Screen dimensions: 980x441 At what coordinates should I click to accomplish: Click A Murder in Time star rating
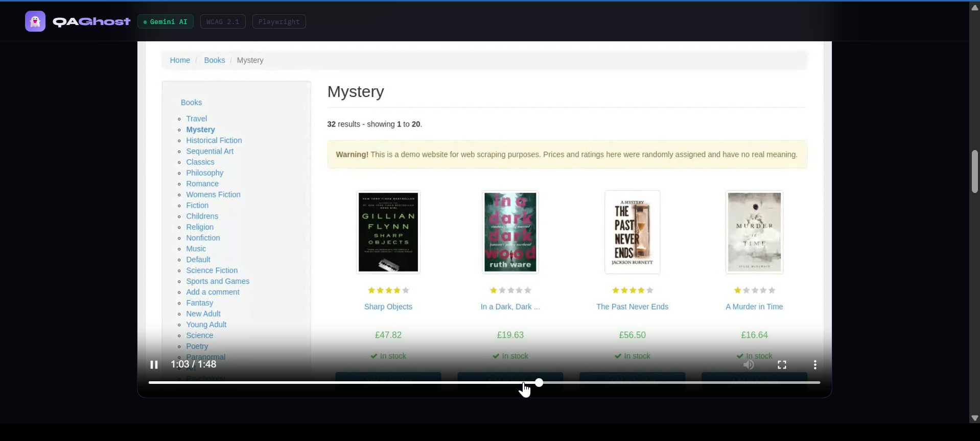tap(755, 290)
